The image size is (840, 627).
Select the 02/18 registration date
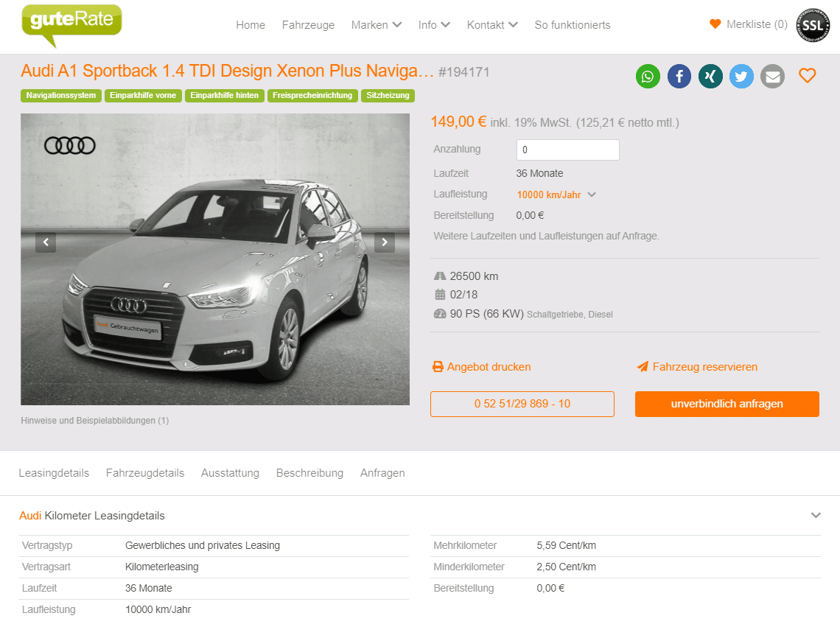tap(464, 295)
